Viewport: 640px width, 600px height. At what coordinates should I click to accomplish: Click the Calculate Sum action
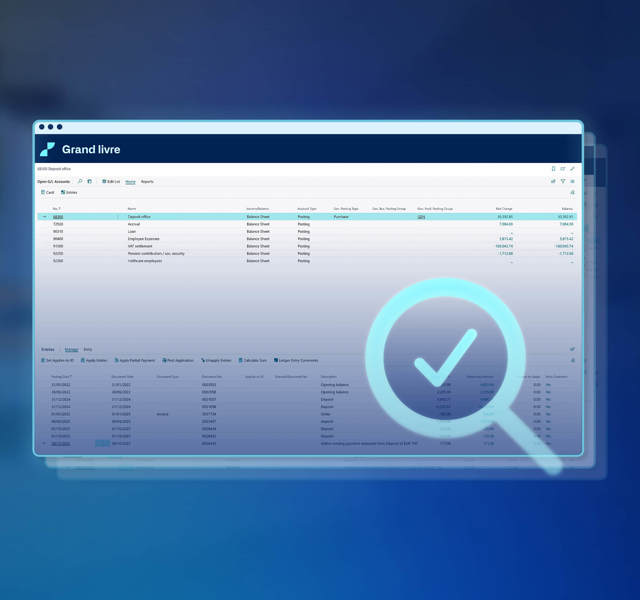[253, 360]
